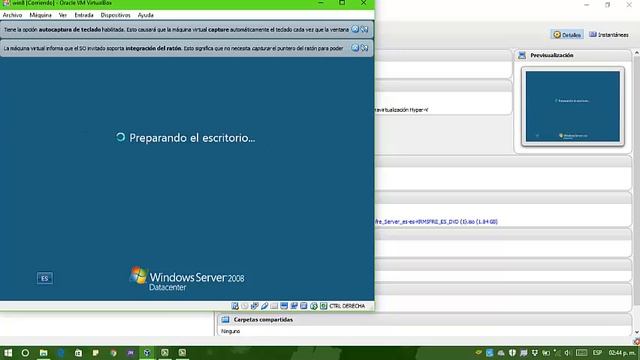Click the keyboard capture status icon
The height and width of the screenshot is (360, 640).
coord(324,306)
